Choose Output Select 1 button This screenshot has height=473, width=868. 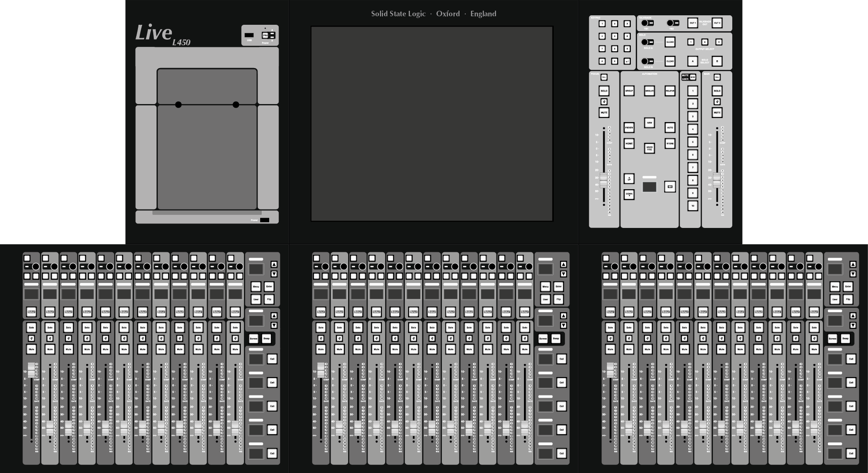691,42
